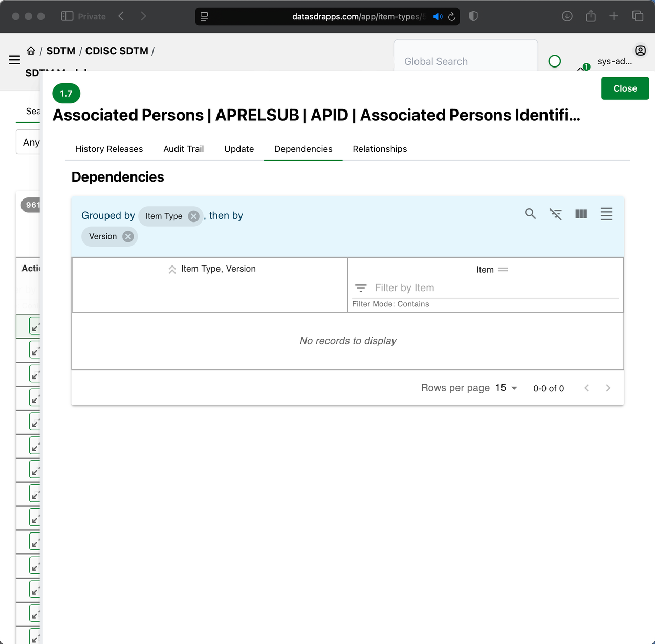Open the navigation hamburger menu

pos(14,60)
